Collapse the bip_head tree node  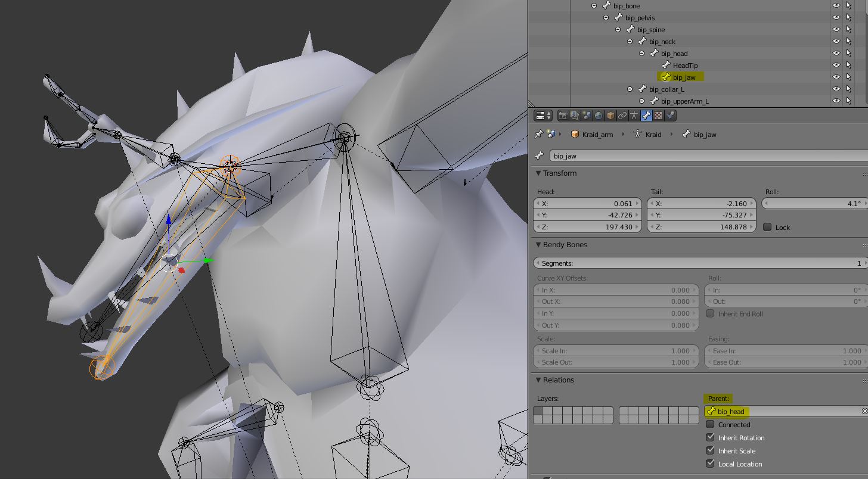click(642, 54)
